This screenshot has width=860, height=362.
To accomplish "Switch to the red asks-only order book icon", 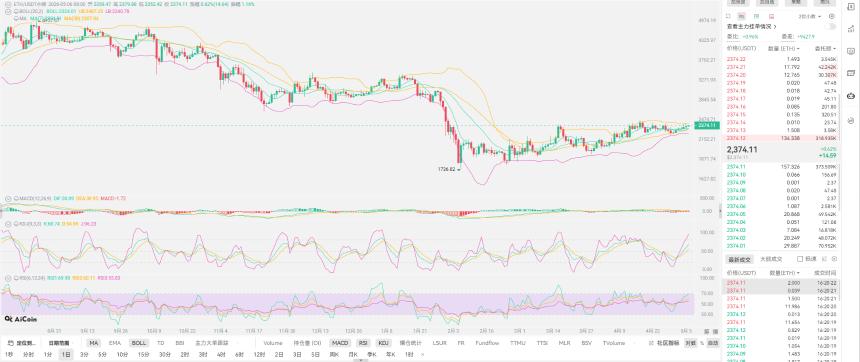I will coord(772,16).
